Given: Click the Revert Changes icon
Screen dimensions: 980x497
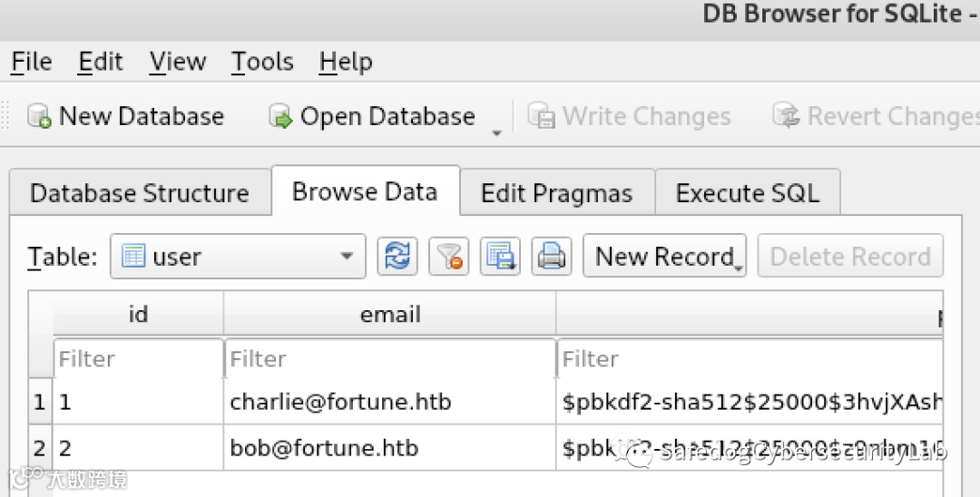Looking at the screenshot, I should [786, 117].
